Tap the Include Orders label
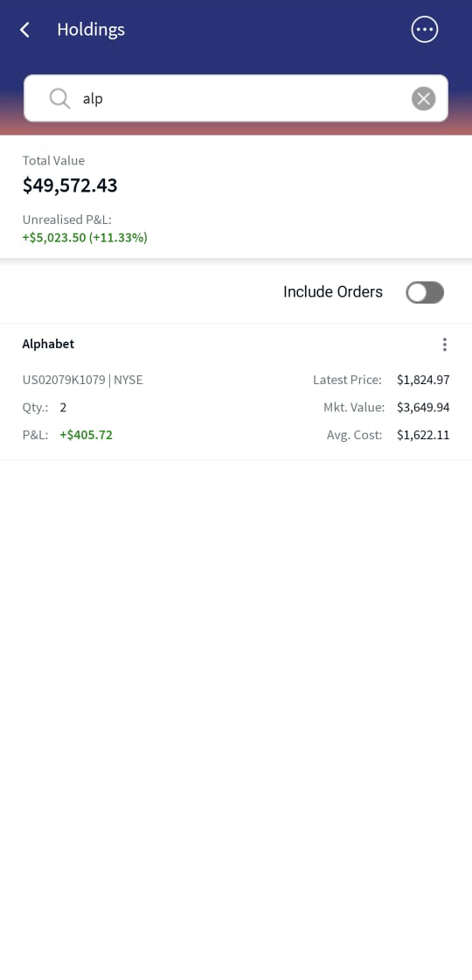 tap(333, 292)
